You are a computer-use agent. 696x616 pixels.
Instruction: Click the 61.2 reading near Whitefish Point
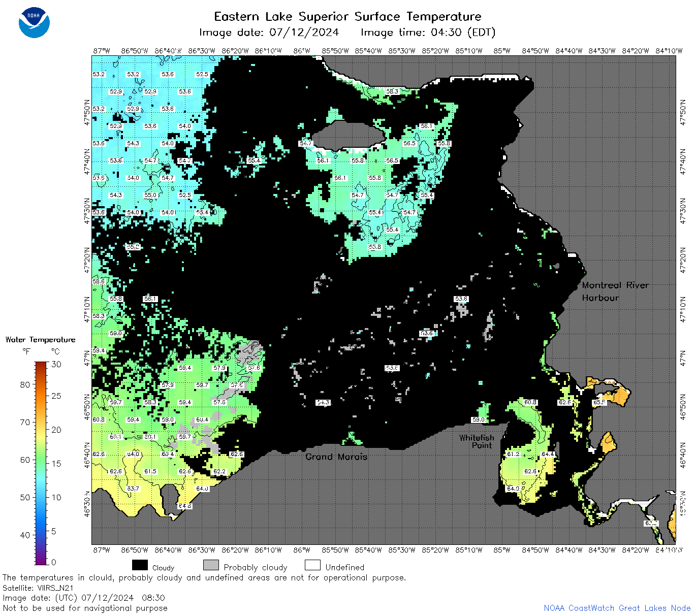click(513, 454)
